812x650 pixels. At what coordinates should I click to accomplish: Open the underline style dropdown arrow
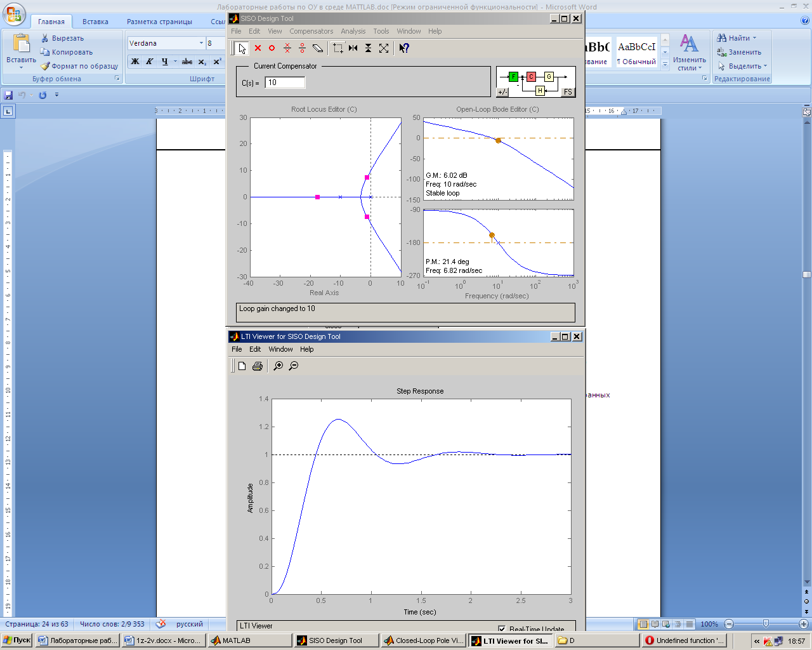tap(174, 62)
